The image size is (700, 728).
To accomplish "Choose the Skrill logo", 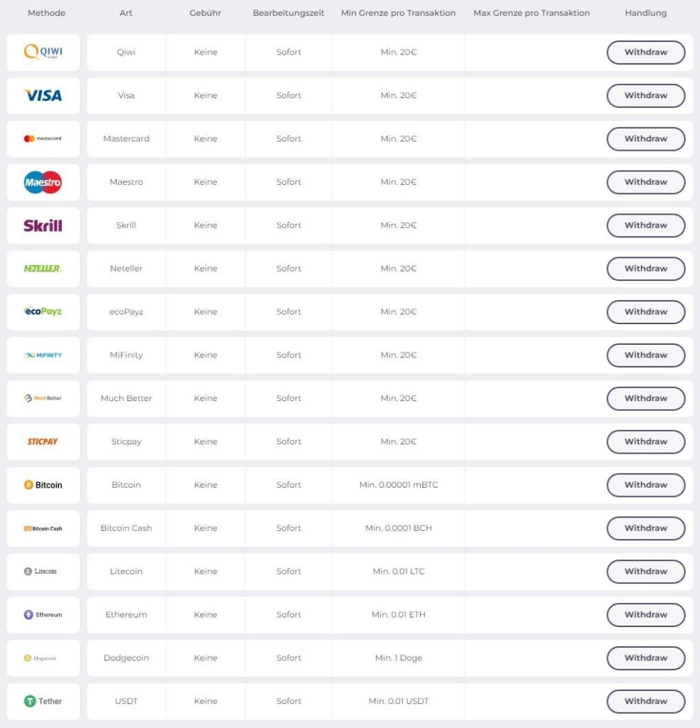I will pyautogui.click(x=43, y=225).
